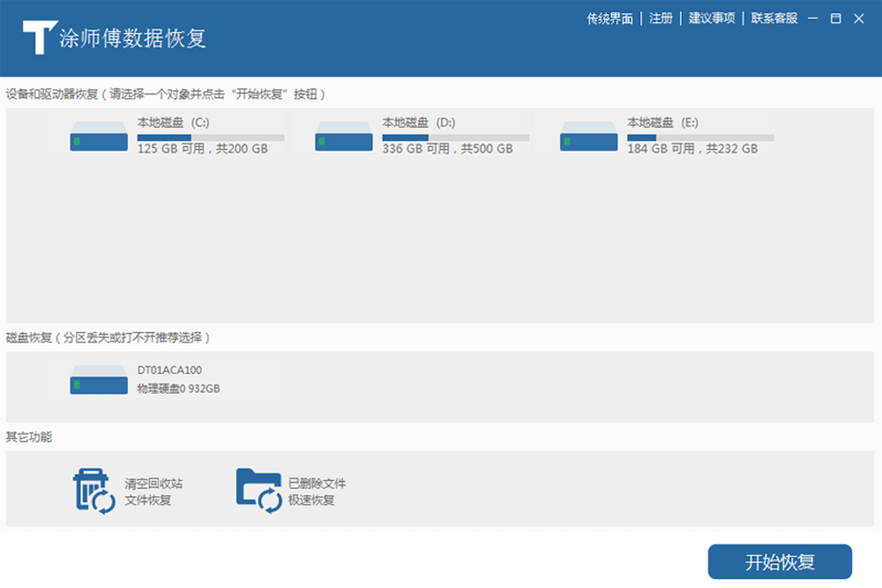Viewport: 882px width, 588px height.
Task: Open 清空回收站文件恢复 recycle bin recovery
Action: pos(125,489)
